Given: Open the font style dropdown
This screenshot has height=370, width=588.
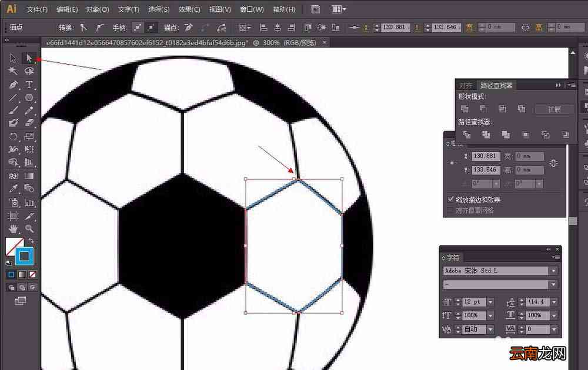Looking at the screenshot, I should click(553, 285).
